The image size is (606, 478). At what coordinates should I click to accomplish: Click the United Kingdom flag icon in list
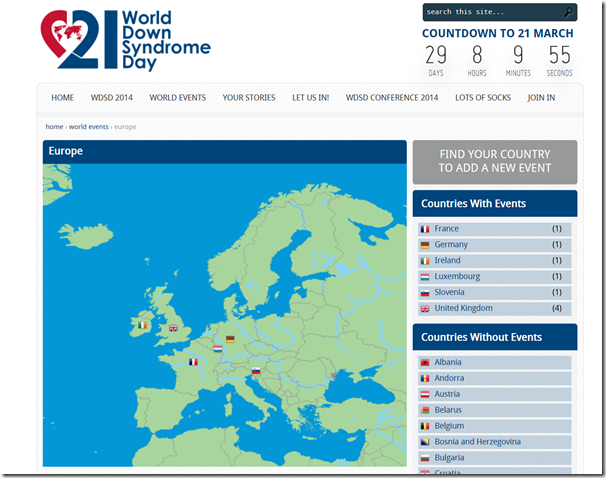tap(425, 309)
